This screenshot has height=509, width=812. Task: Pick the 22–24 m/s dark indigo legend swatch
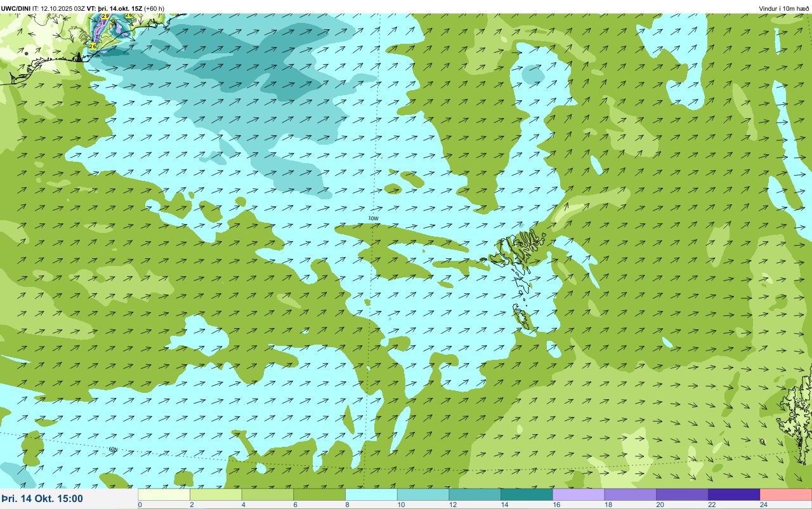point(734,494)
